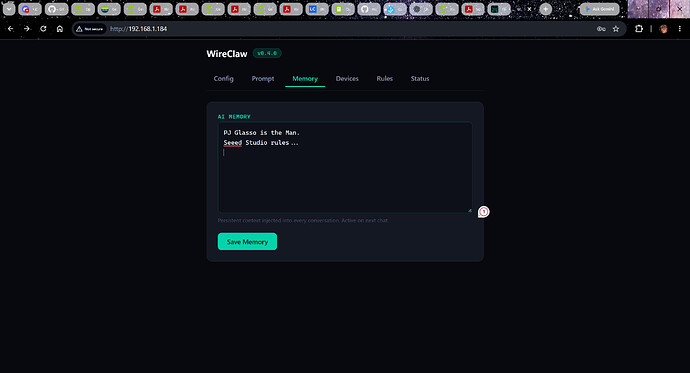Viewport: 690px width, 373px height.
Task: Click the Ask Gemini button
Action: click(599, 9)
